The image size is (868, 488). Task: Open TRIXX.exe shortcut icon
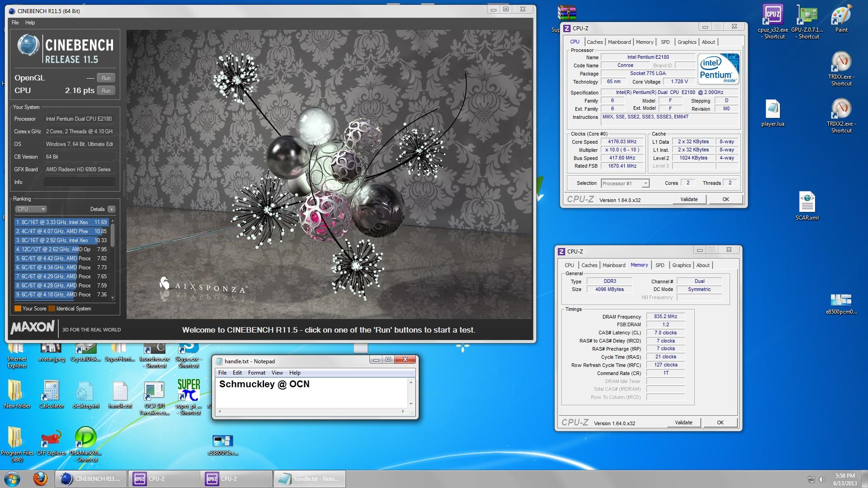tap(841, 69)
